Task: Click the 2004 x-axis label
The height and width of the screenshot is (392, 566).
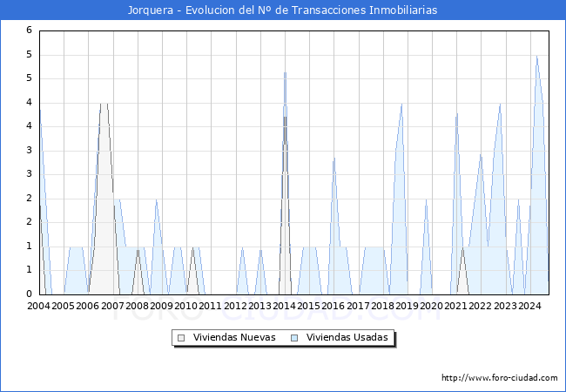Action: coord(39,306)
